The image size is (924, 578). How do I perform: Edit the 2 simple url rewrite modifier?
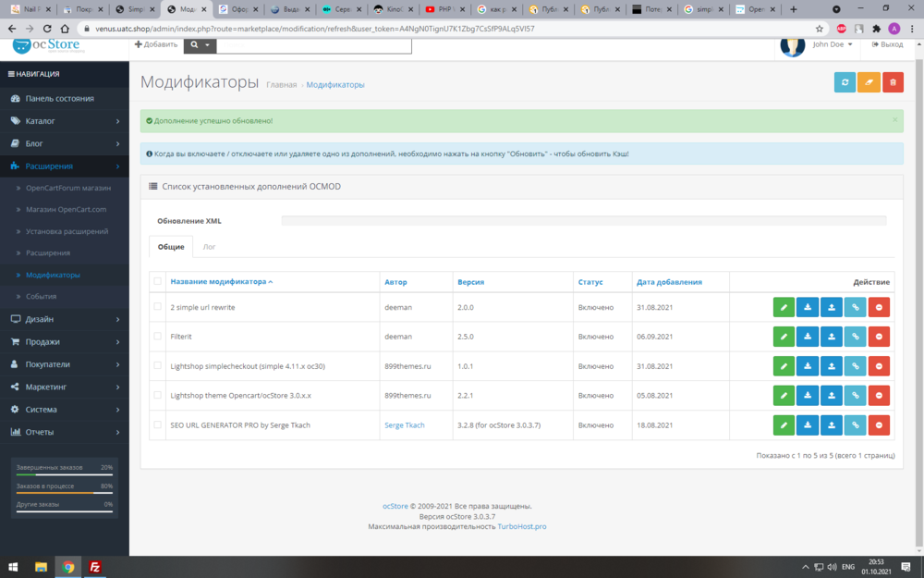click(784, 307)
